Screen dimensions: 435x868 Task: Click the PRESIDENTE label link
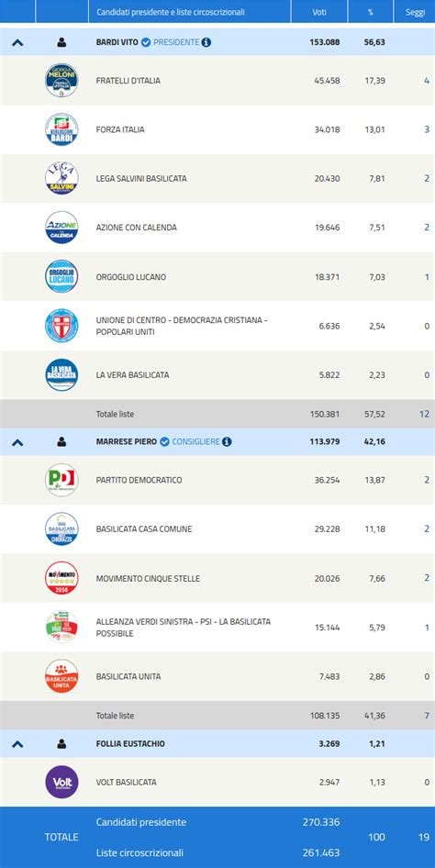click(176, 42)
